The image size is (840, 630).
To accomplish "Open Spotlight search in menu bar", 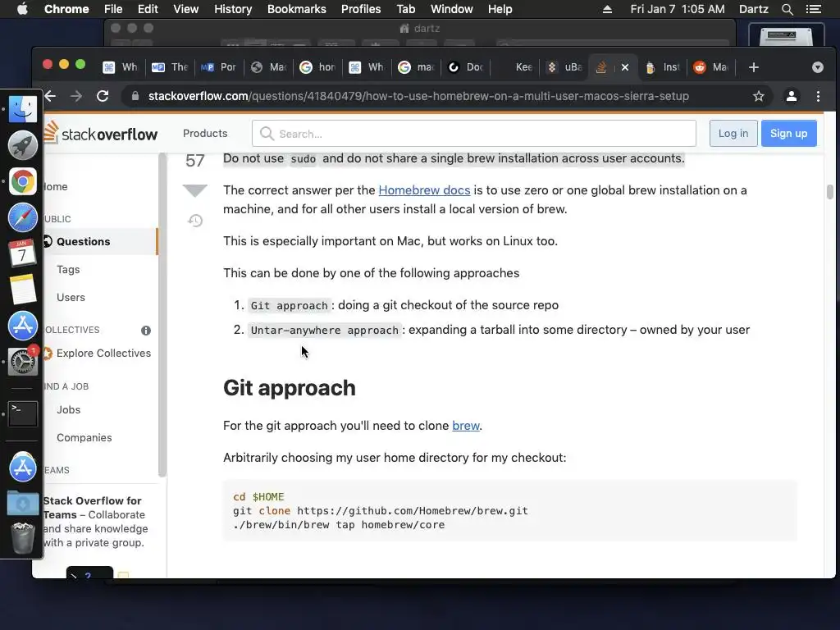I will pos(787,9).
